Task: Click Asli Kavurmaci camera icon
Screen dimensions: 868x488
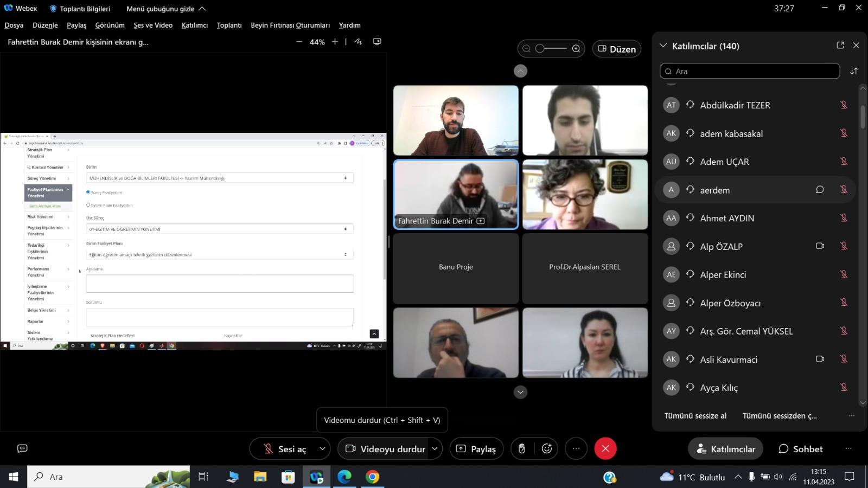Action: (820, 359)
